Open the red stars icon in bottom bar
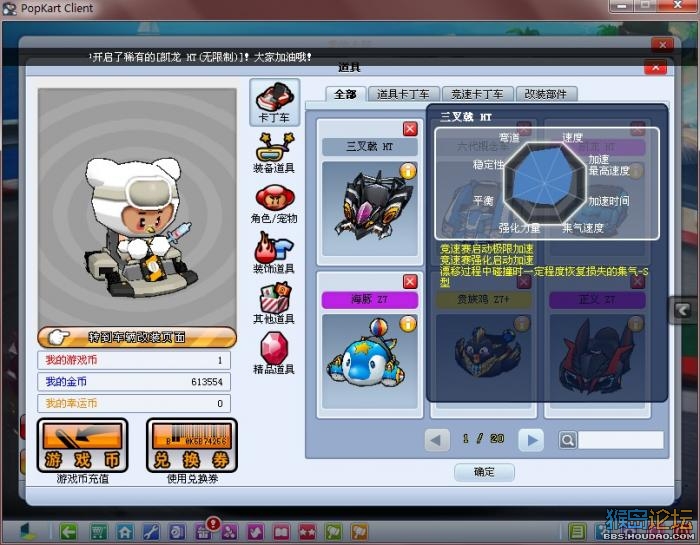This screenshot has width=700, height=545. 307,532
